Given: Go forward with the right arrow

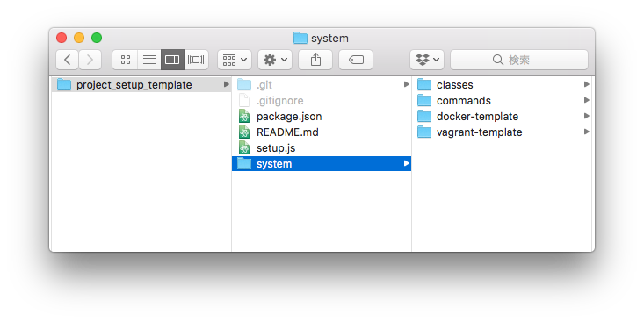Looking at the screenshot, I should click(x=90, y=60).
